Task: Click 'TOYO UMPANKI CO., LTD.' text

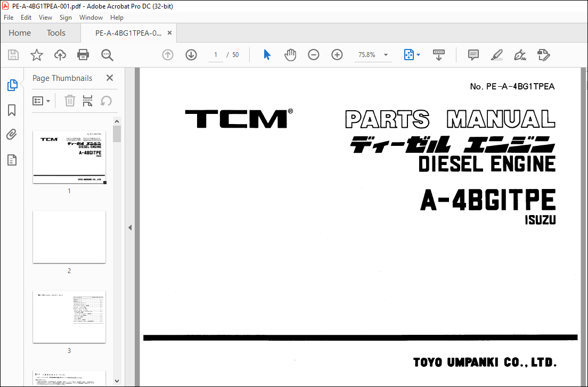Action: (485, 363)
